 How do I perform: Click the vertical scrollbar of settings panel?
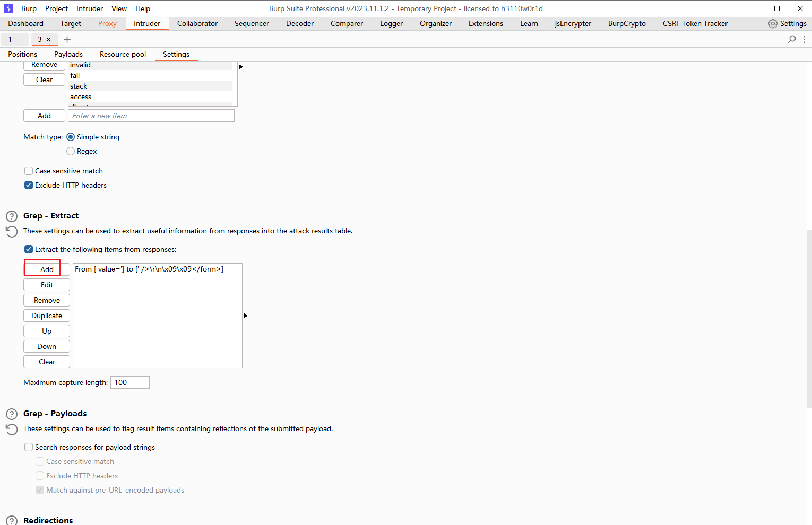click(x=809, y=318)
